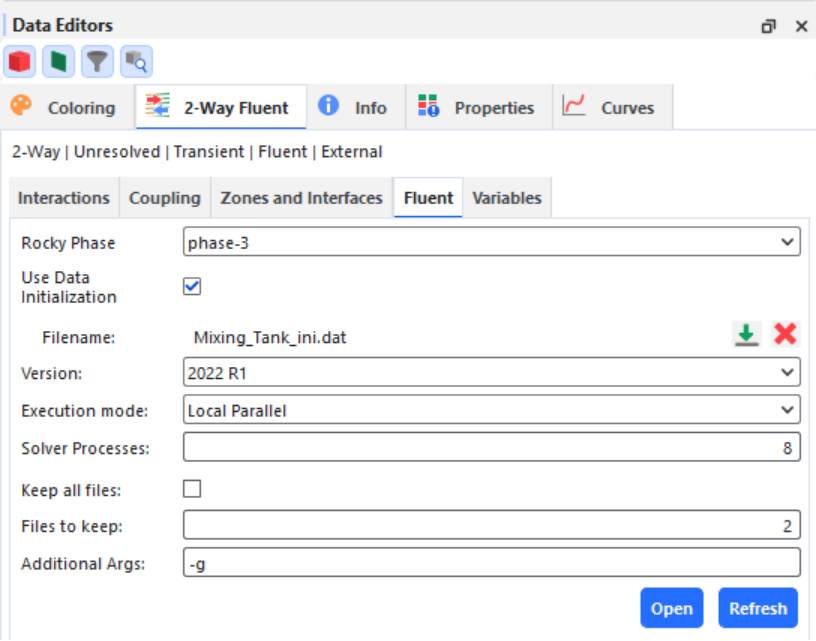The width and height of the screenshot is (816, 641).
Task: Click the red cube icon in toolbar
Action: [20, 61]
